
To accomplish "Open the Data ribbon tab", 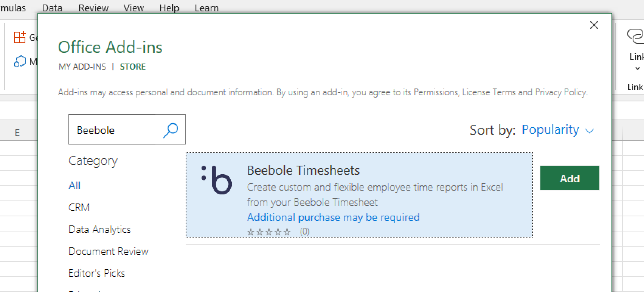I will (52, 8).
